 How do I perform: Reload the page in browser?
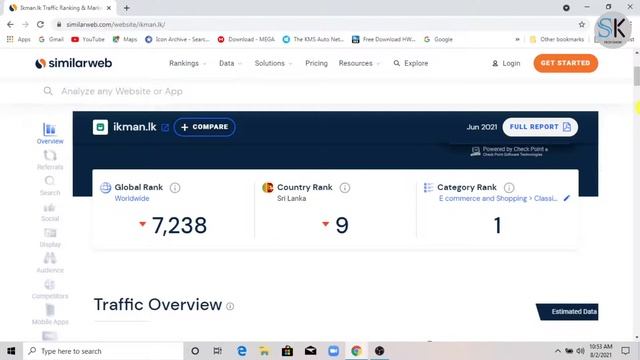pos(40,24)
